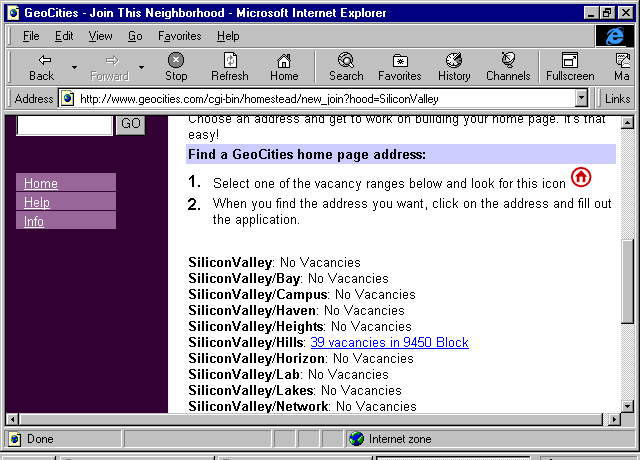Click the red home vacancy icon
The image size is (640, 460).
[x=581, y=177]
